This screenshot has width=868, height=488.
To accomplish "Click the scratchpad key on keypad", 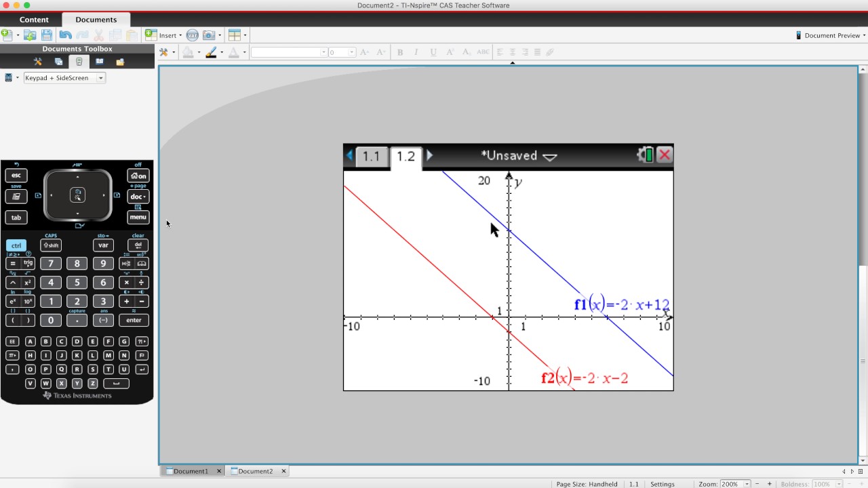I will 16,197.
